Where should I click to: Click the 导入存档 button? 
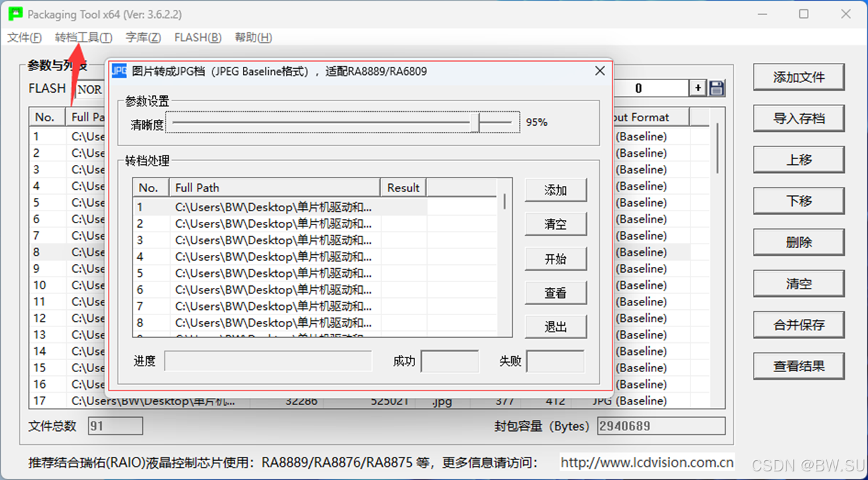(798, 119)
